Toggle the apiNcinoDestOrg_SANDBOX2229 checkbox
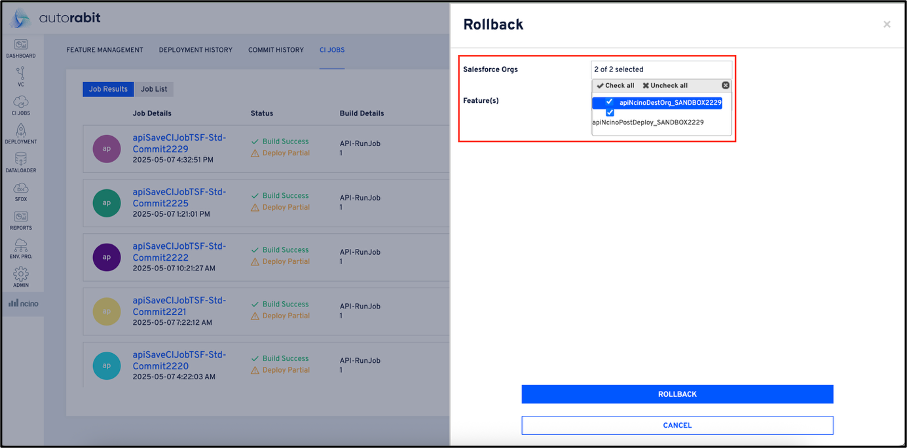 tap(610, 102)
